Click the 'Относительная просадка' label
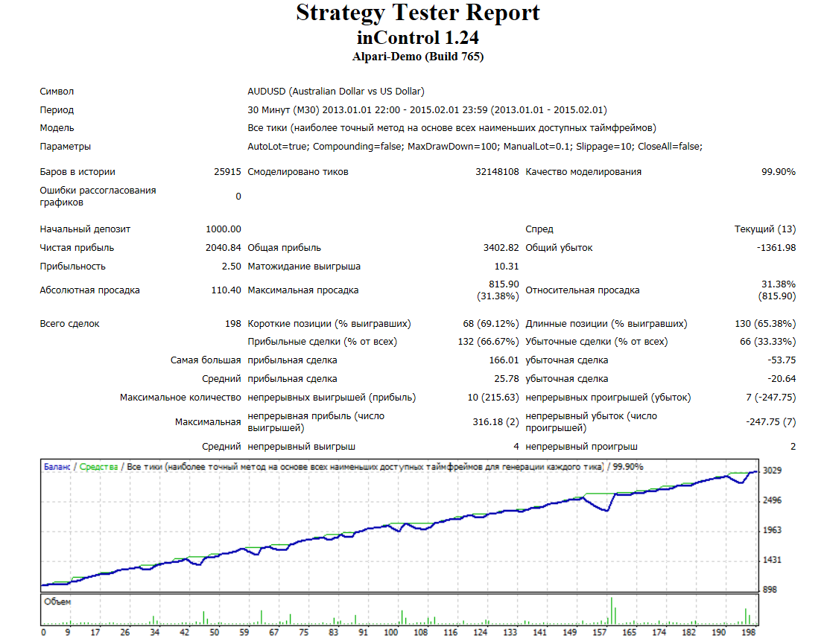Screen dimensions: 827x644 [x=583, y=290]
